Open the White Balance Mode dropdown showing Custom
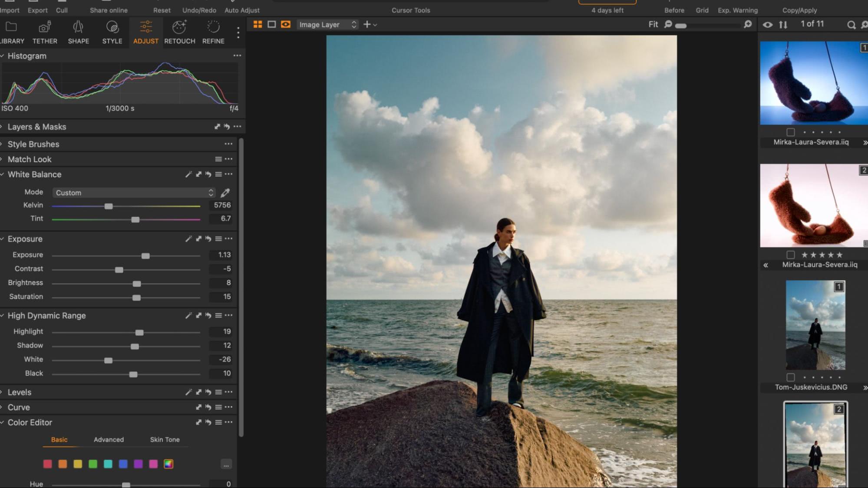This screenshot has width=868, height=488. (133, 193)
